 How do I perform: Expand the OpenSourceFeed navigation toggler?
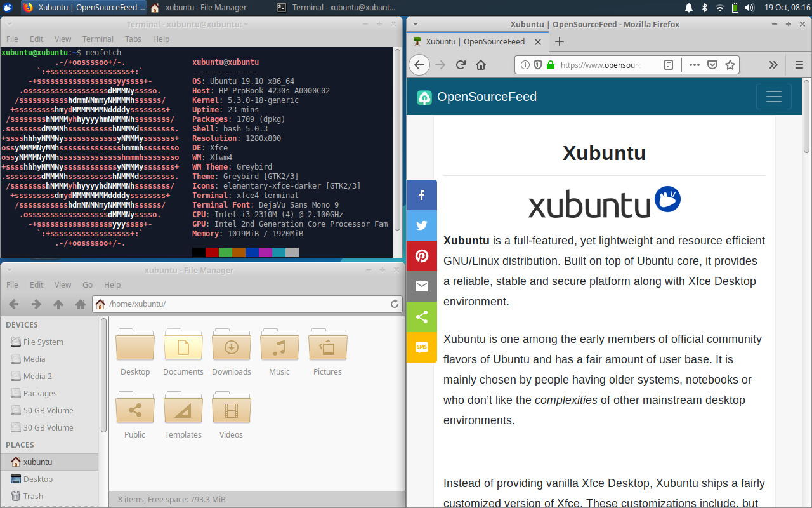pos(773,97)
